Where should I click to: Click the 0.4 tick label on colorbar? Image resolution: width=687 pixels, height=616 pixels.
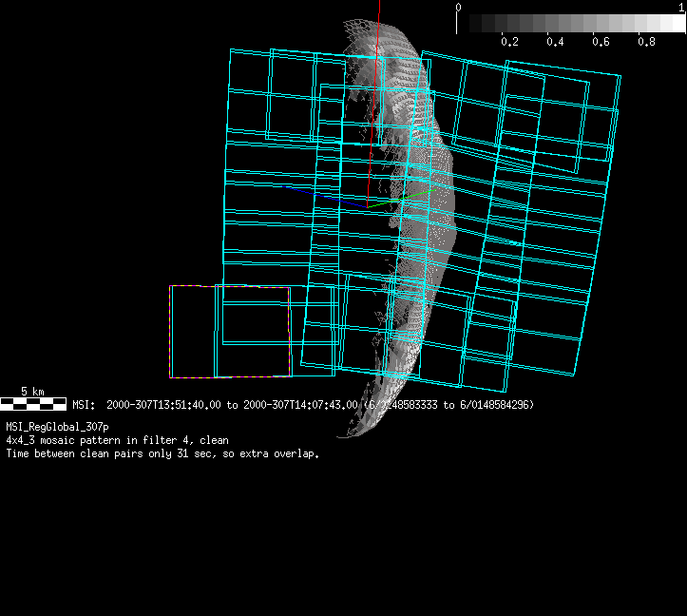(x=556, y=42)
